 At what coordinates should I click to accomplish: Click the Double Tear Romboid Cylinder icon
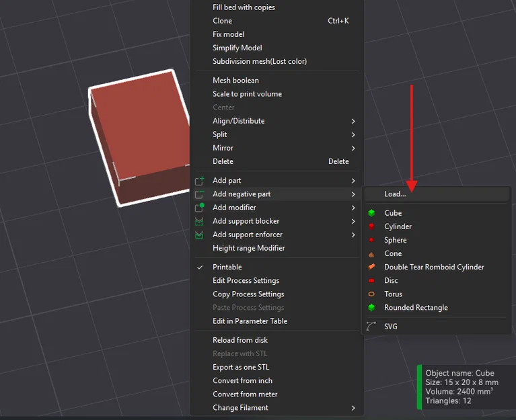pos(371,267)
